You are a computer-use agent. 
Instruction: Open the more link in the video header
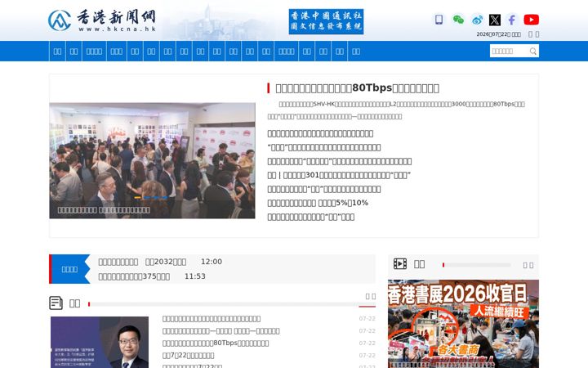click(x=528, y=265)
